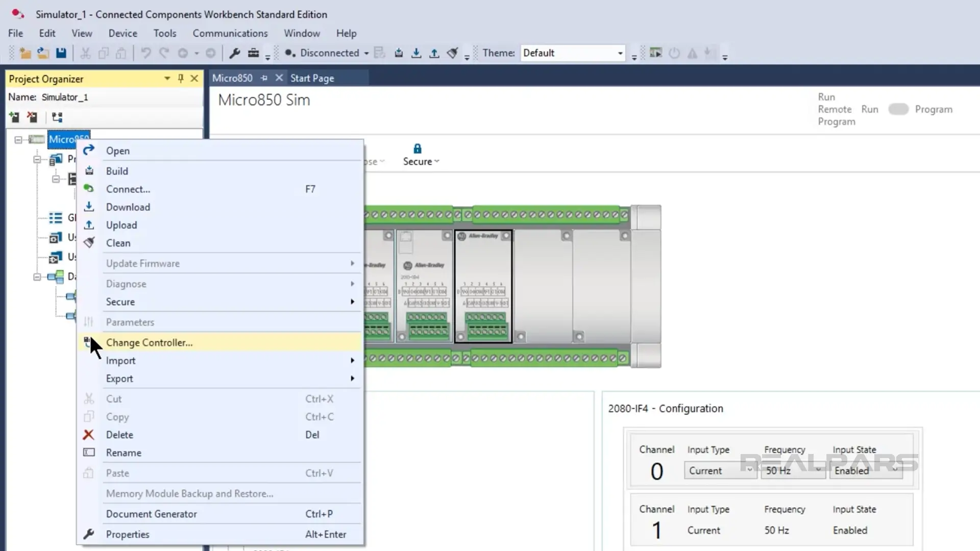The width and height of the screenshot is (980, 551).
Task: Open the Theme dropdown set to Default
Action: (x=573, y=53)
